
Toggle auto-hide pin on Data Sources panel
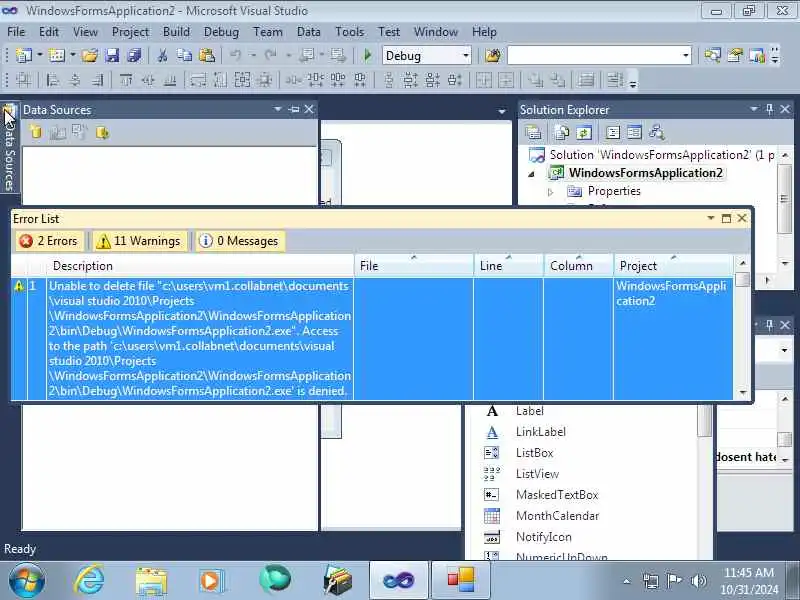(x=294, y=109)
